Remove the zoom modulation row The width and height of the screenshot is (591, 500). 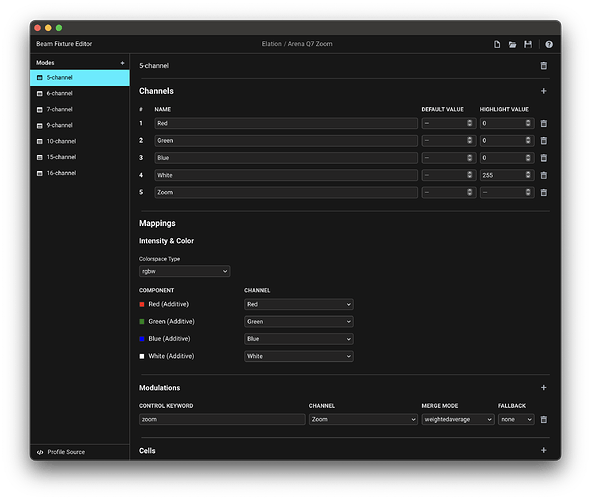[544, 419]
